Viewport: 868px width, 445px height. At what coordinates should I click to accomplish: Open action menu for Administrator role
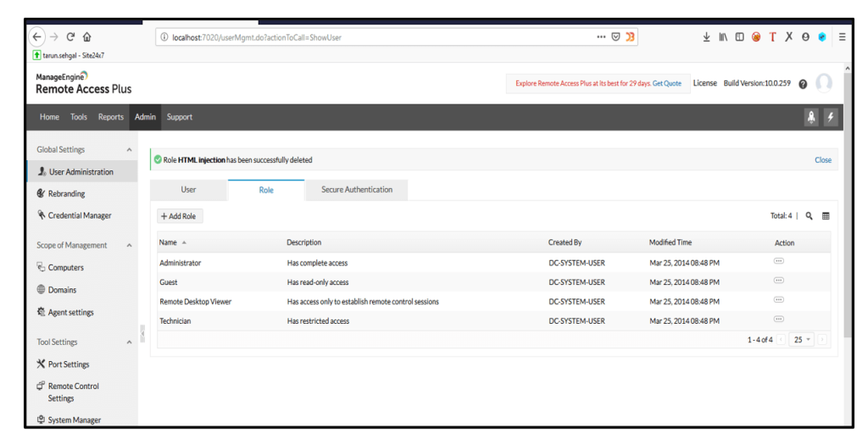(778, 261)
